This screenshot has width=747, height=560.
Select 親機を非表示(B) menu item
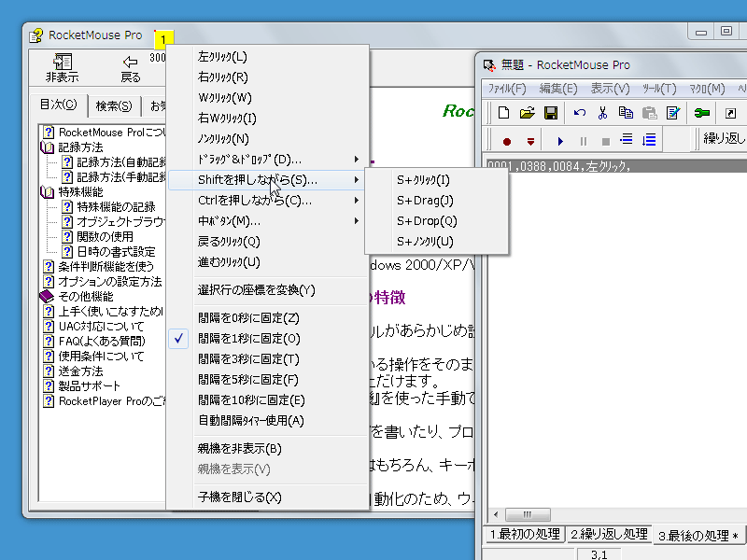pyautogui.click(x=268, y=449)
